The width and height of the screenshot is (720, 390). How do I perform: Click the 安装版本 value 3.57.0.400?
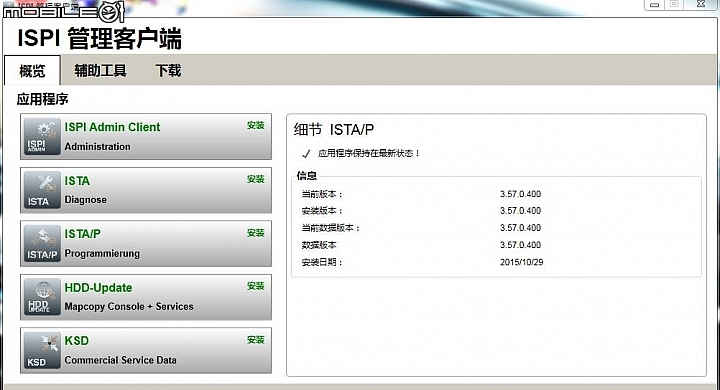pos(520,211)
